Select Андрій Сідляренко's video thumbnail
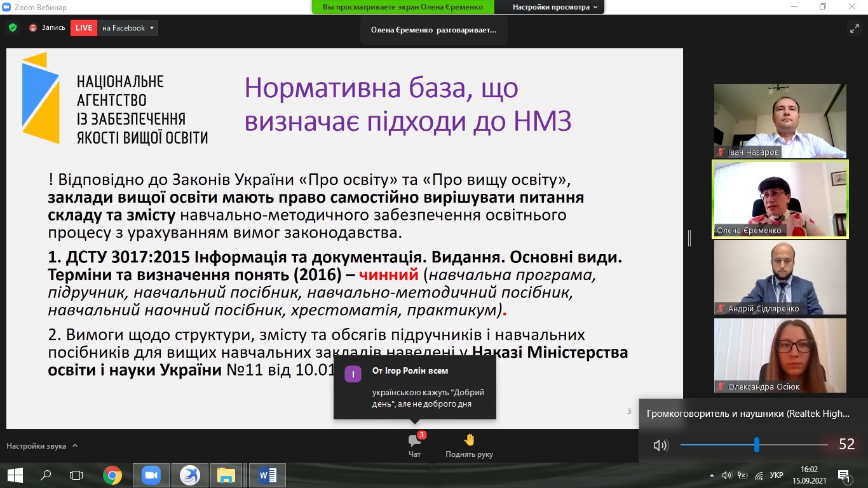Image resolution: width=868 pixels, height=488 pixels. point(780,277)
